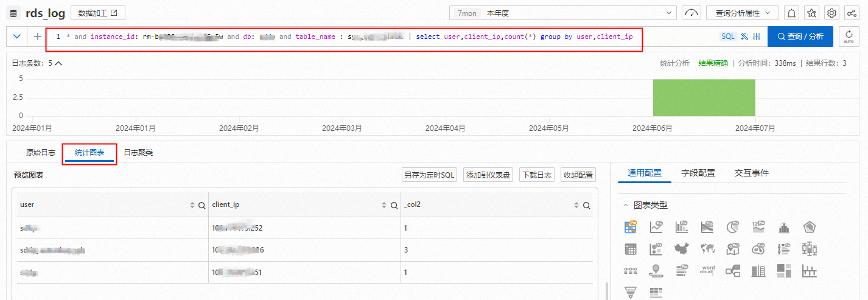
Task: Select the bar chart Pro type
Action: (682, 227)
